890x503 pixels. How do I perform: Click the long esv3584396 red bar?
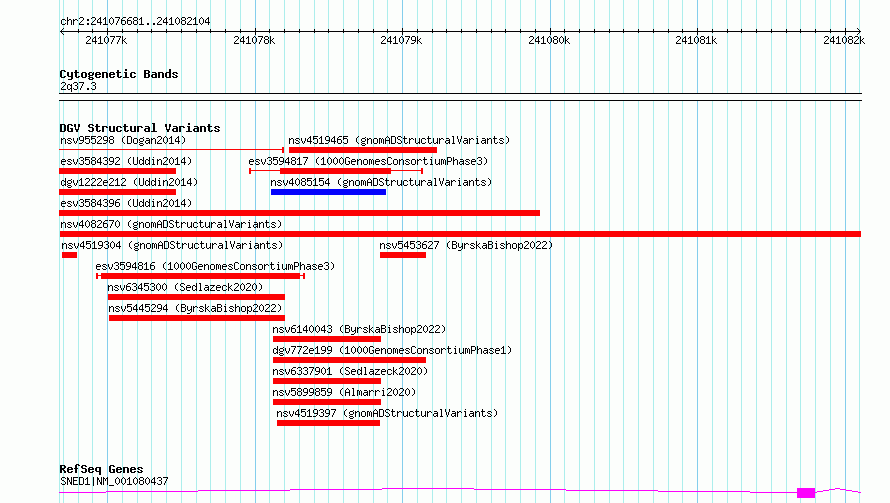pos(299,213)
